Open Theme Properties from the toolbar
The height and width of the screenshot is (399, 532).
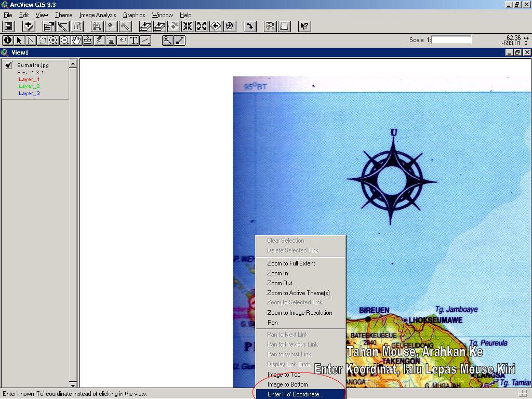49,26
